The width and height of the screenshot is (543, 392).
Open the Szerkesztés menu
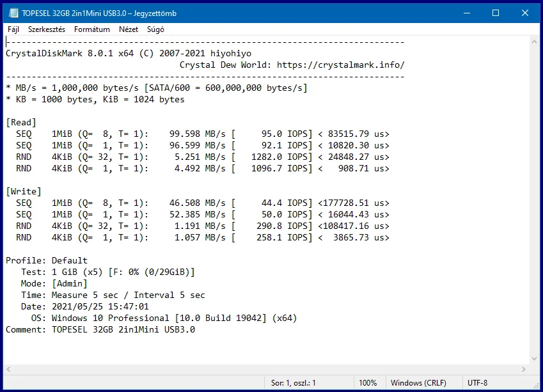click(47, 29)
